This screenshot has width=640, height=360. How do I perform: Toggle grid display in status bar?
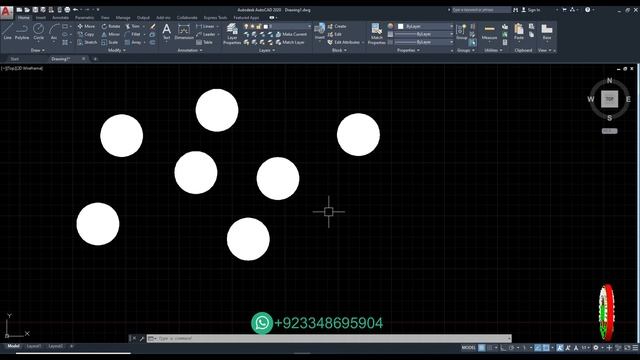(x=482, y=348)
